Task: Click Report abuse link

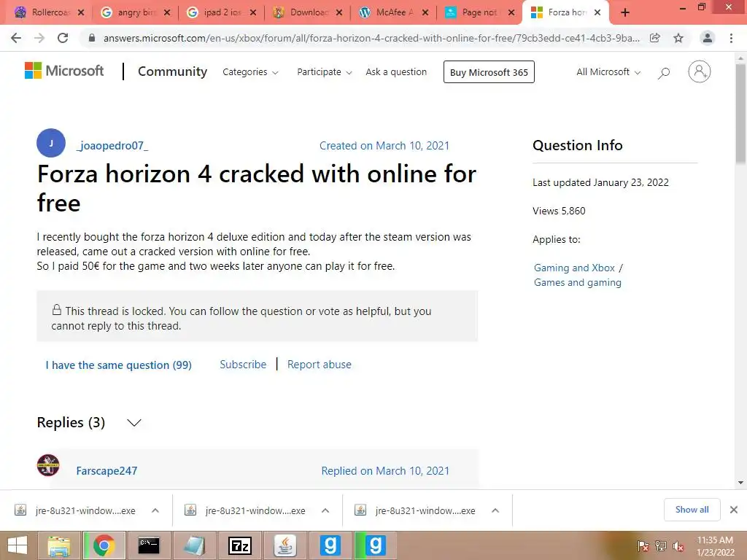Action: click(x=320, y=365)
